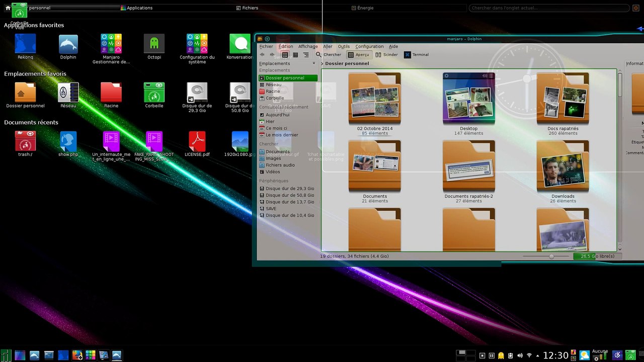The width and height of the screenshot is (644, 362).
Task: Switch Dolphin to details view mode
Action: click(306, 55)
